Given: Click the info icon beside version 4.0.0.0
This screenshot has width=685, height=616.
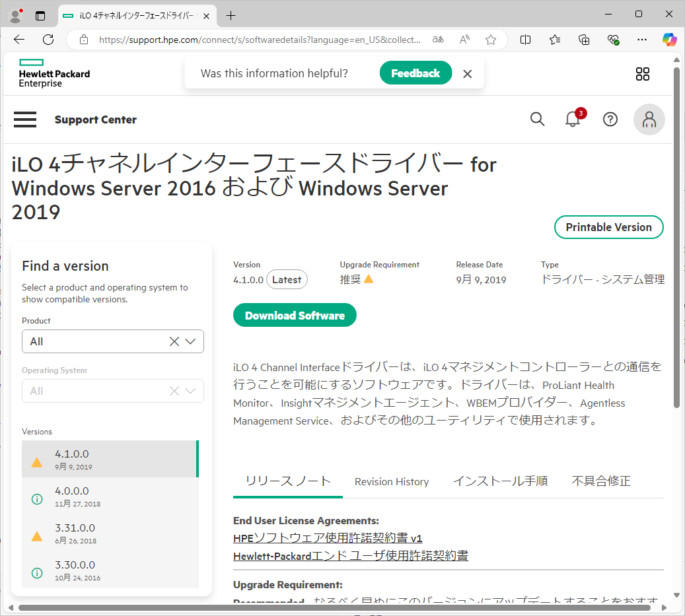Looking at the screenshot, I should tap(37, 499).
